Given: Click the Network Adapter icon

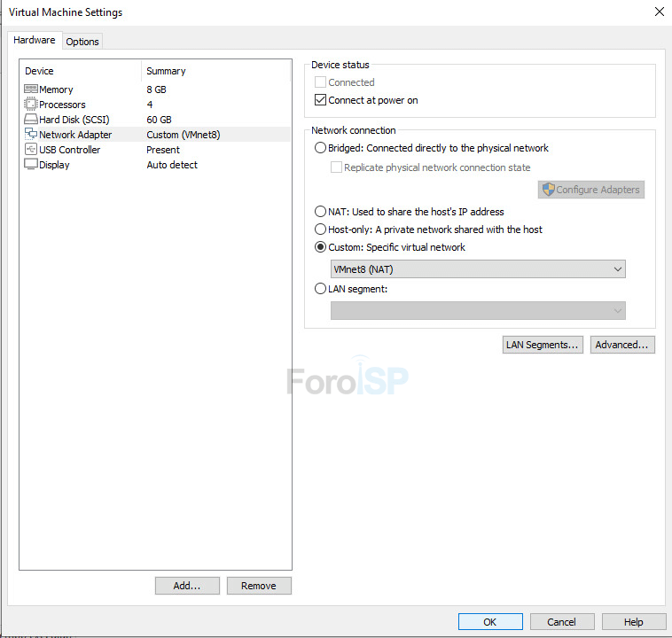Looking at the screenshot, I should click(x=31, y=135).
